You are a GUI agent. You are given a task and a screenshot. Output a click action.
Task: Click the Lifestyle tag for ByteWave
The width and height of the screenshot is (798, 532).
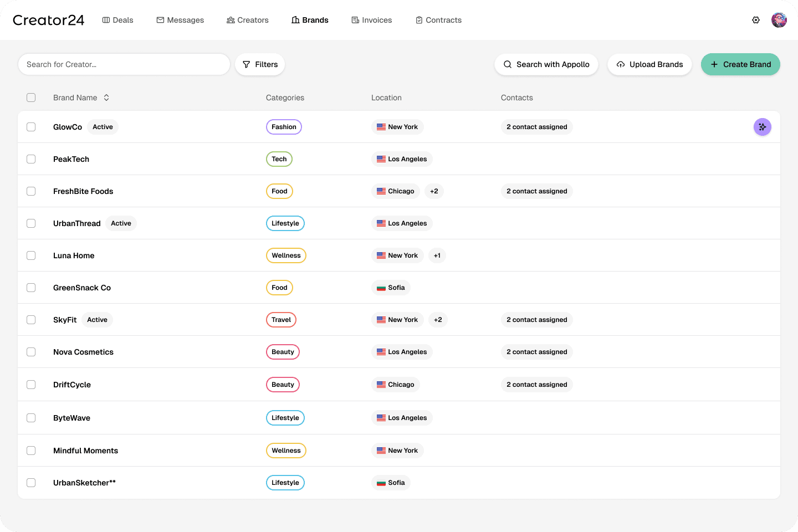click(x=285, y=418)
